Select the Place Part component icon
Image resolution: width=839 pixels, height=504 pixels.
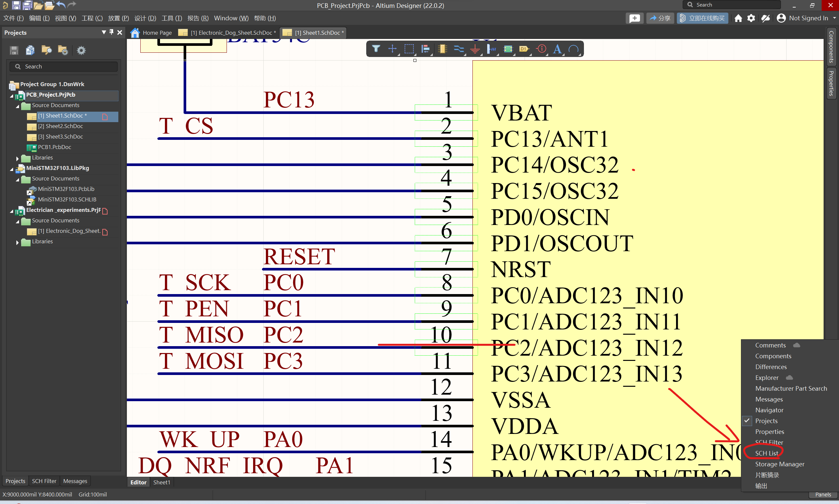[x=442, y=49]
